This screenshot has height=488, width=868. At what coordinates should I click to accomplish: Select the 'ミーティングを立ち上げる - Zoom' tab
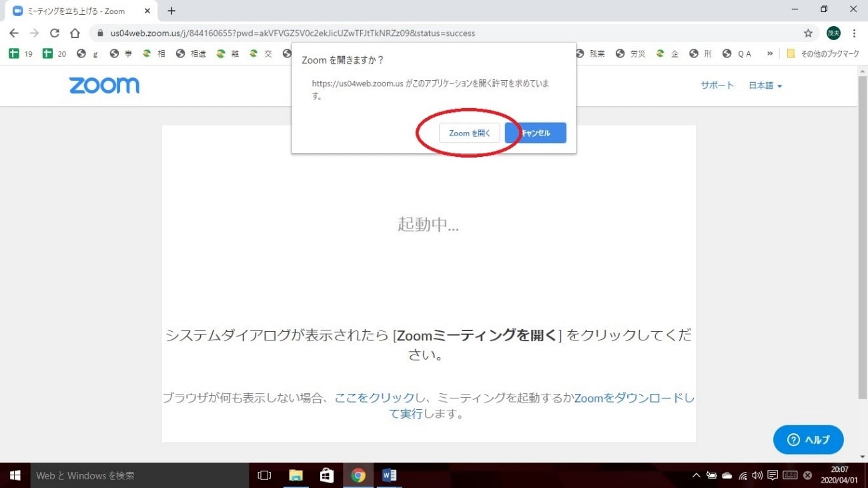click(82, 11)
